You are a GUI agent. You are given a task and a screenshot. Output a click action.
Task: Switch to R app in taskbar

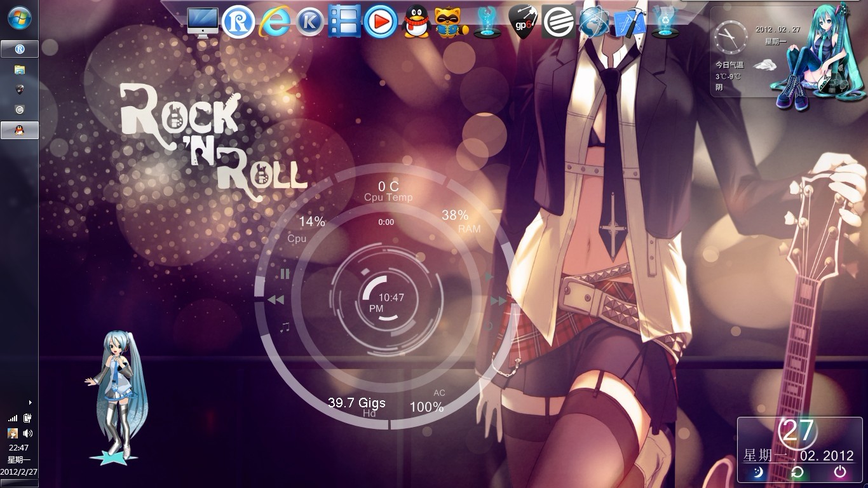coord(20,49)
